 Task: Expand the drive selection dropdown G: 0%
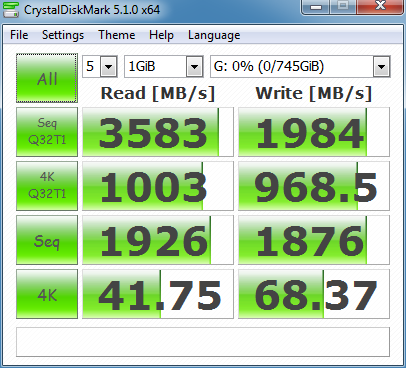point(381,66)
